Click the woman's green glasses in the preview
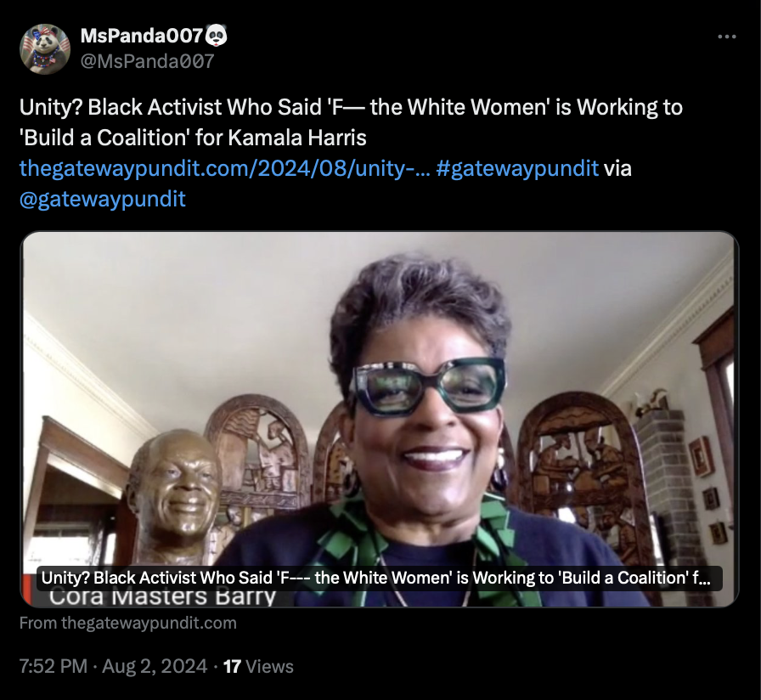The height and width of the screenshot is (700, 761). click(x=428, y=386)
